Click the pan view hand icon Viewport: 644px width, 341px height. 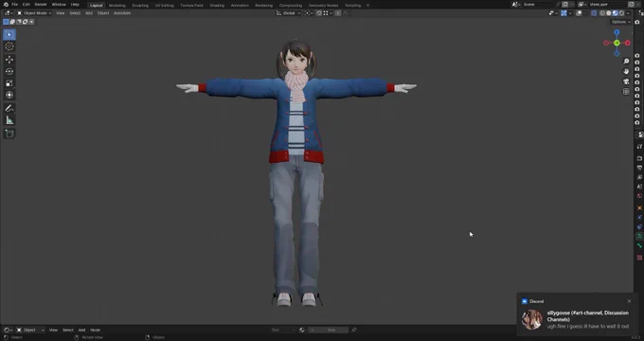(626, 71)
